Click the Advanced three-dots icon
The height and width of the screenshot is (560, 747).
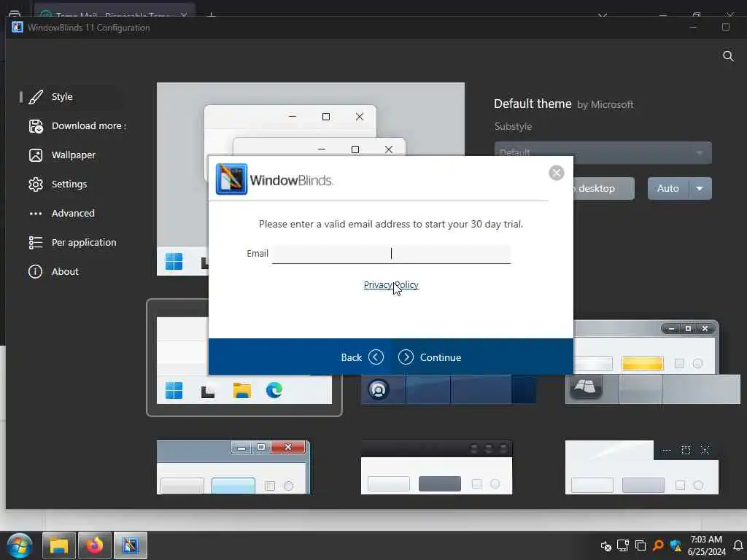tap(36, 214)
